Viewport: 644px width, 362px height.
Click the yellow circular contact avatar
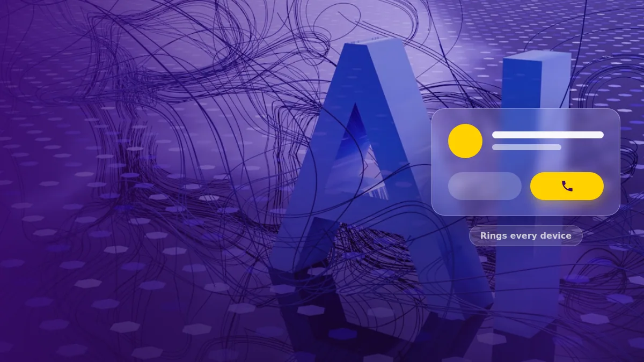[x=465, y=141]
